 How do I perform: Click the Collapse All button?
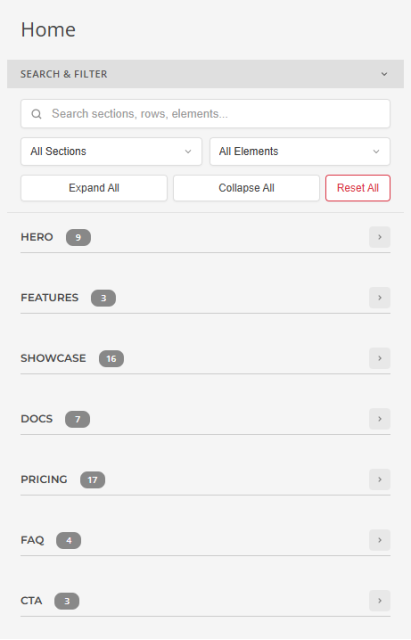246,188
